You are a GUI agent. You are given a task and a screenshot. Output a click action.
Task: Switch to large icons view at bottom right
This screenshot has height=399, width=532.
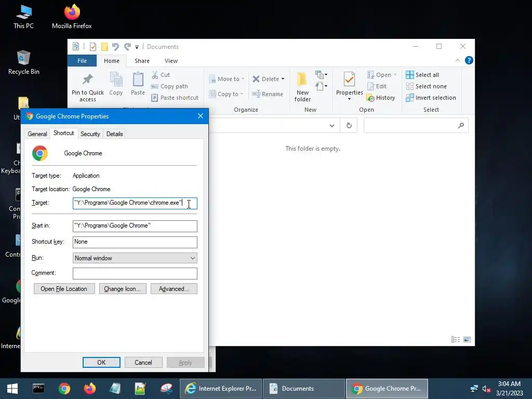coord(467,339)
